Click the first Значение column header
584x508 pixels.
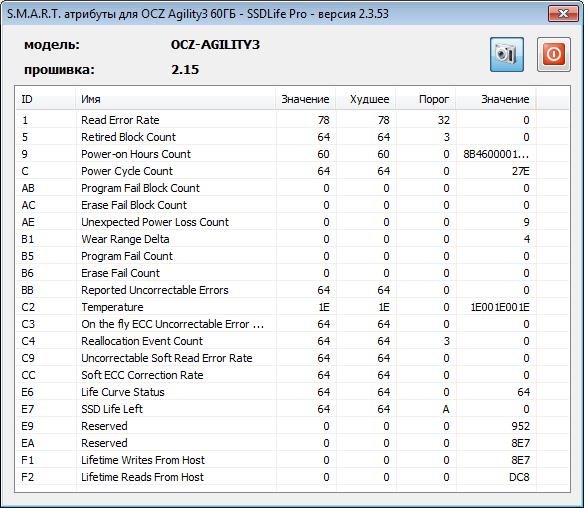305,99
